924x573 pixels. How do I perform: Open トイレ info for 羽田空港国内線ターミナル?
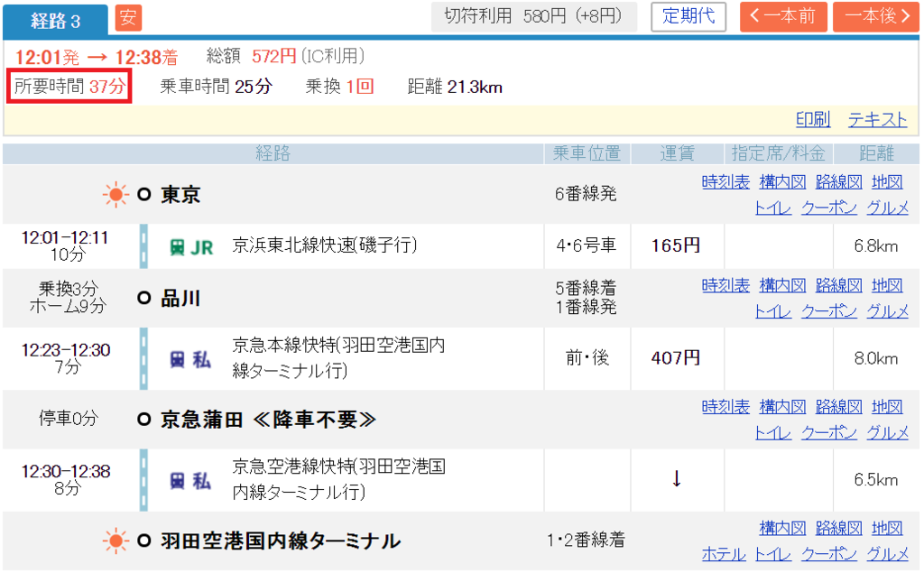click(773, 554)
